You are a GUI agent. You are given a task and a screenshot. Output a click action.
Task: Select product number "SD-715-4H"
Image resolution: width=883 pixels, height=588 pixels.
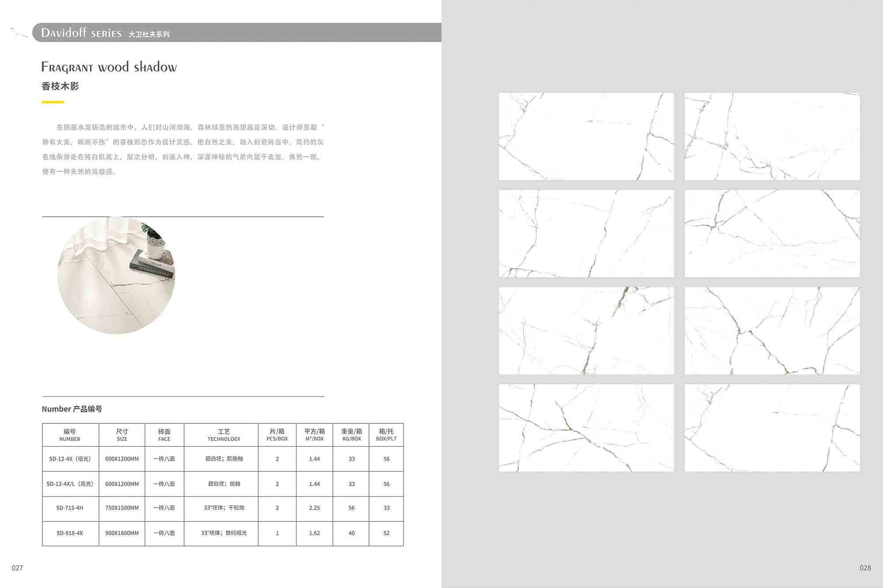(70, 508)
